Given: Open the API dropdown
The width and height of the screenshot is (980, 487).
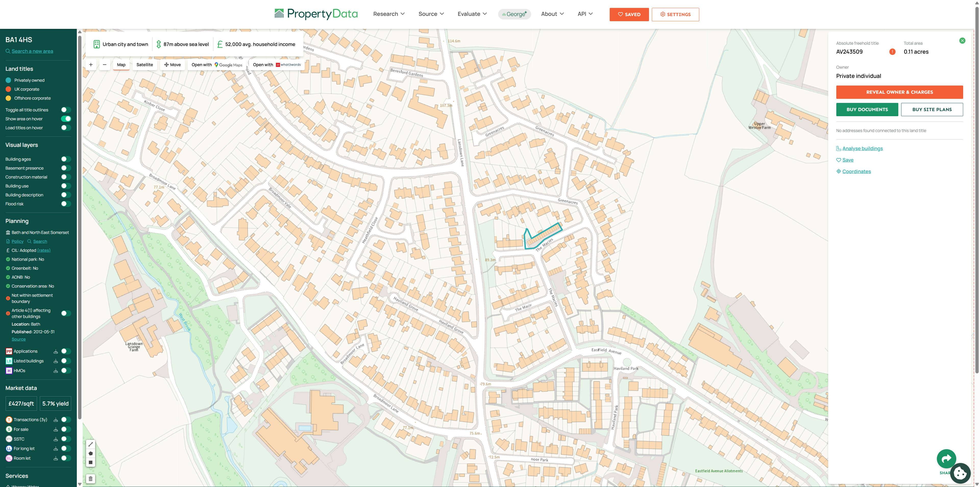Looking at the screenshot, I should 585,14.
